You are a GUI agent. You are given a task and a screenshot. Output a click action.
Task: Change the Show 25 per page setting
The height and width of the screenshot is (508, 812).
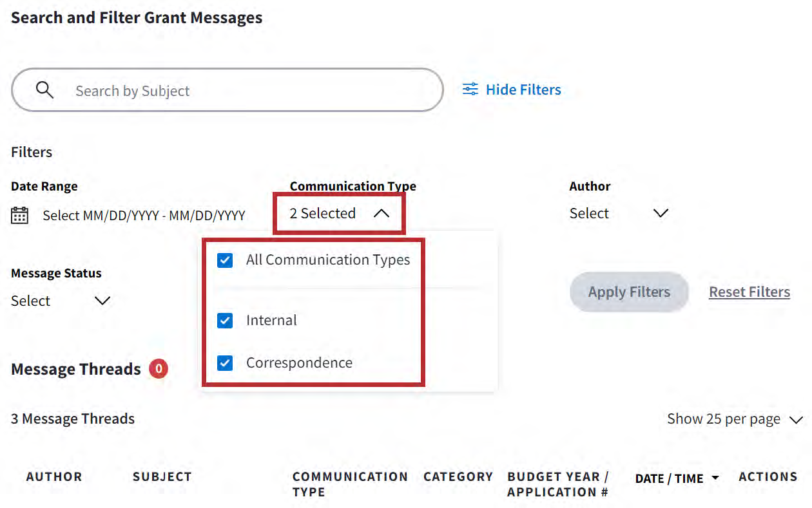pyautogui.click(x=735, y=419)
